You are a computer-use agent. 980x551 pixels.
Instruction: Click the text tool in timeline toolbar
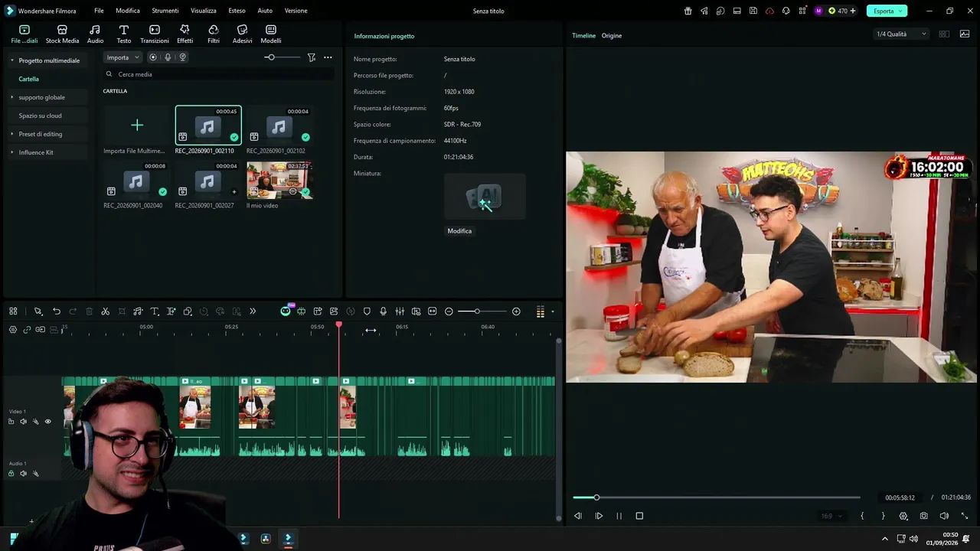click(155, 311)
